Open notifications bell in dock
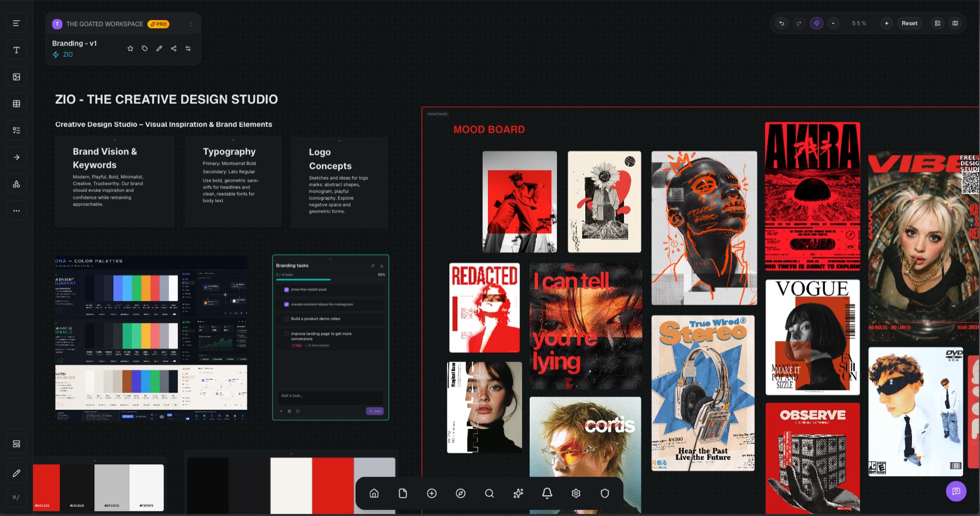Viewport: 980px width, 516px height. [547, 493]
